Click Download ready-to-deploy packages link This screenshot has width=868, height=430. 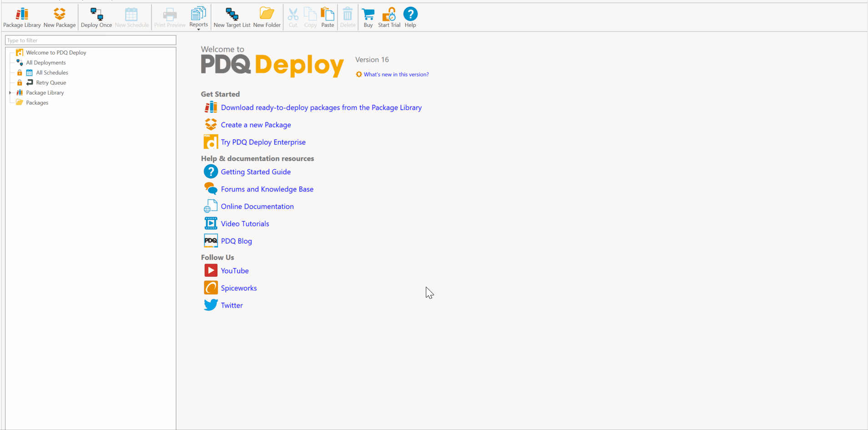[x=321, y=108]
